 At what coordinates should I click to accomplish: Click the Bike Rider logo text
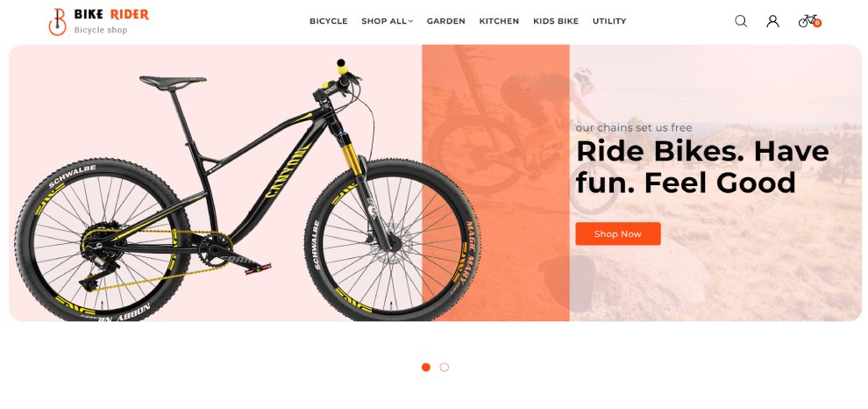tap(111, 14)
